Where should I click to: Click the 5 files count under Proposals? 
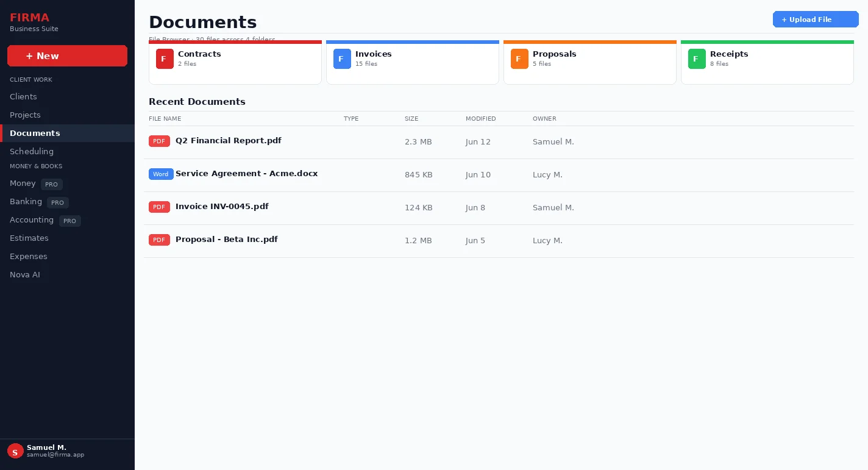542,64
